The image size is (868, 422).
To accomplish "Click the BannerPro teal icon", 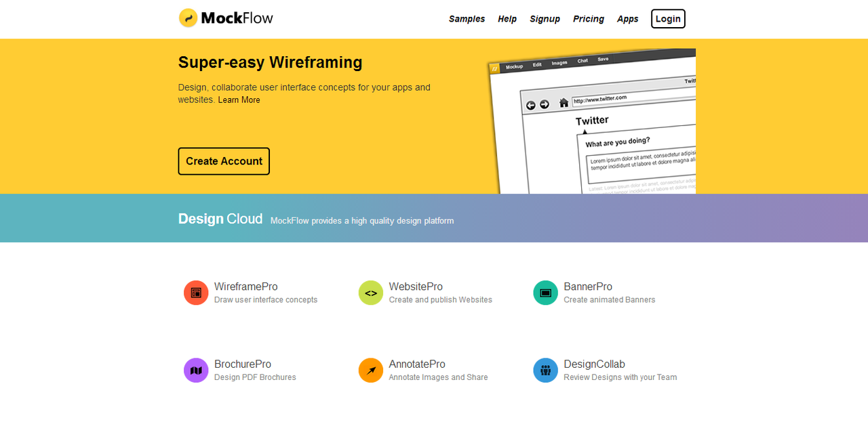I will pyautogui.click(x=546, y=293).
